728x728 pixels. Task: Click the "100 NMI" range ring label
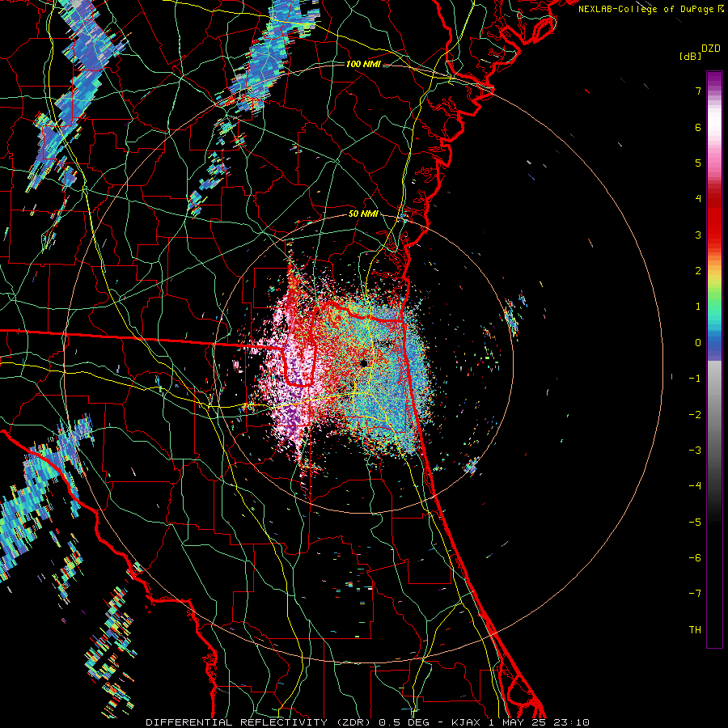363,64
